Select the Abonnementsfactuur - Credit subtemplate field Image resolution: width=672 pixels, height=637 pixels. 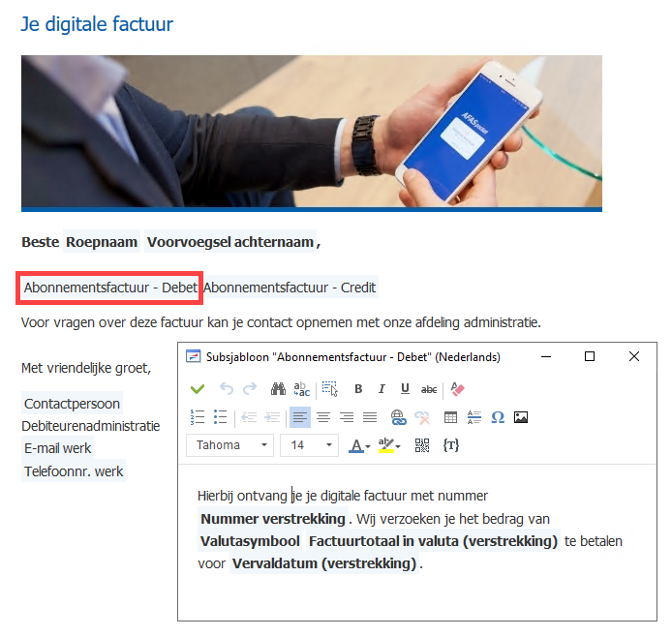click(x=290, y=288)
